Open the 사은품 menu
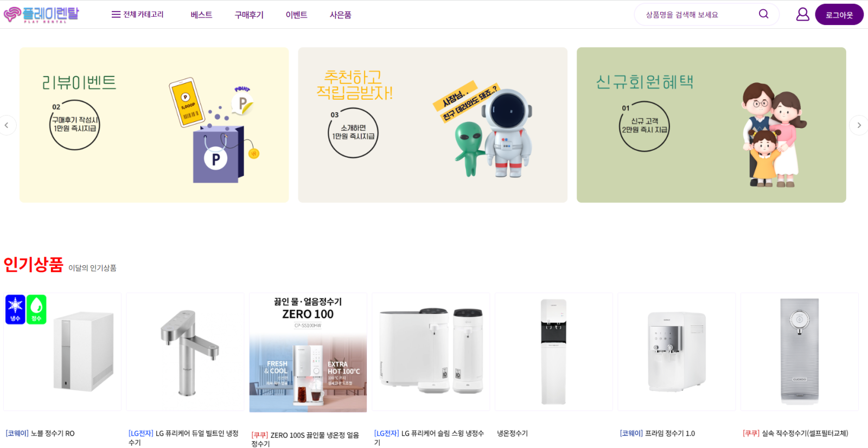Viewport: 868px width, 448px height. pos(340,15)
